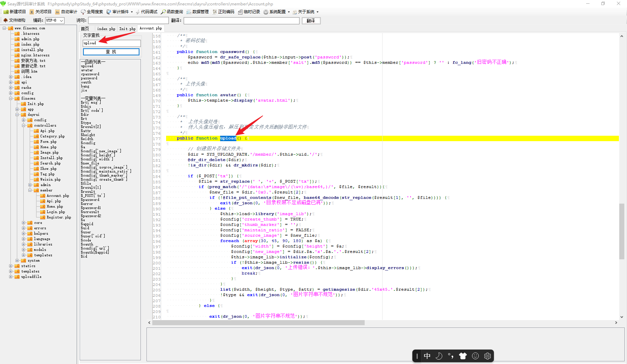
Task: Open the 关于系统 dropdown menu
Action: coord(306,12)
